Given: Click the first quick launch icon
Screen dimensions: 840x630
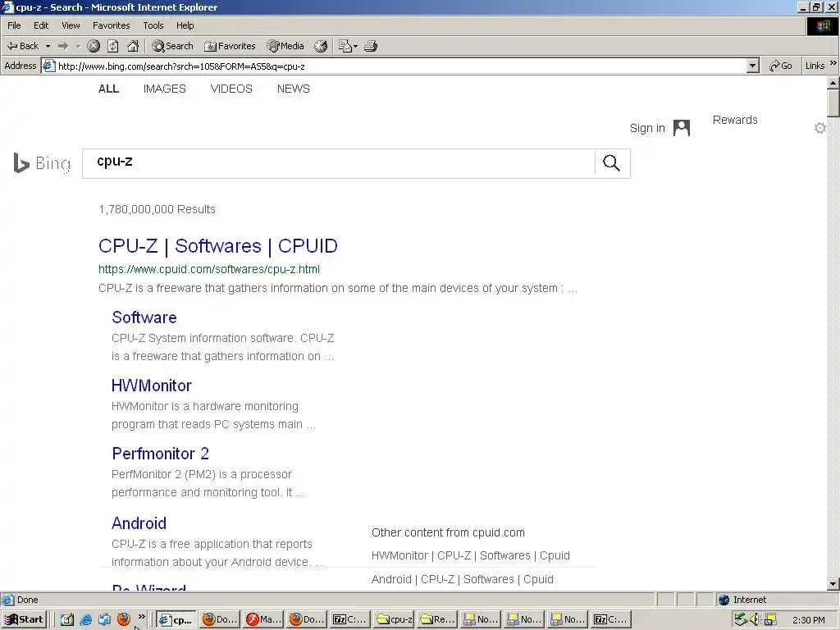Looking at the screenshot, I should 67,620.
